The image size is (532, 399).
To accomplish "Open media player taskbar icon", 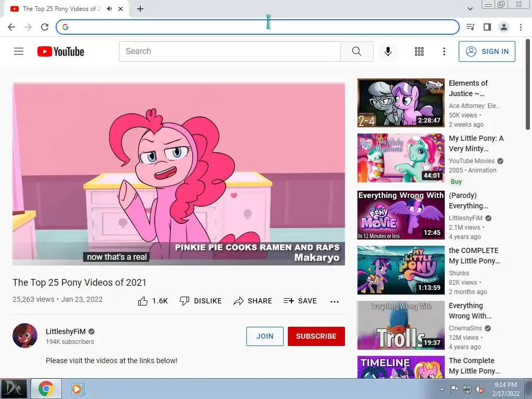I will click(x=77, y=389).
